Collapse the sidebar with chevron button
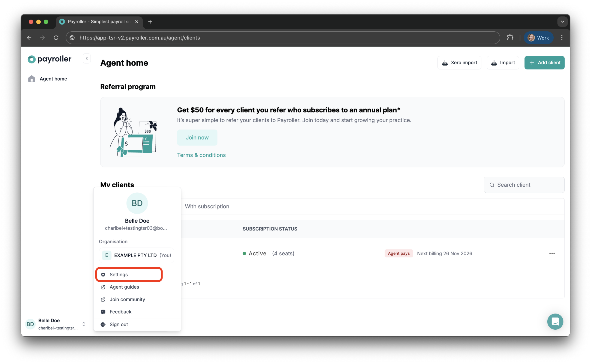The height and width of the screenshot is (364, 591). pos(87,59)
